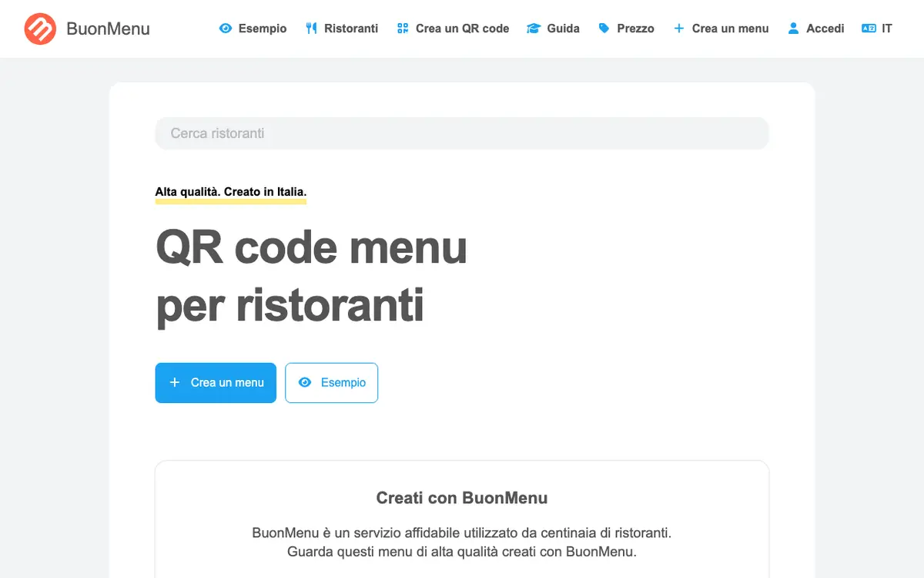Focus the Cerca ristoranti search field

click(462, 133)
